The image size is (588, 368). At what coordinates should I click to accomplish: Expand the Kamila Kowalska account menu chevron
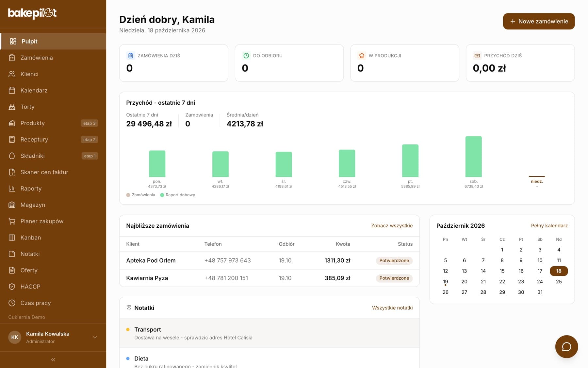click(x=95, y=337)
